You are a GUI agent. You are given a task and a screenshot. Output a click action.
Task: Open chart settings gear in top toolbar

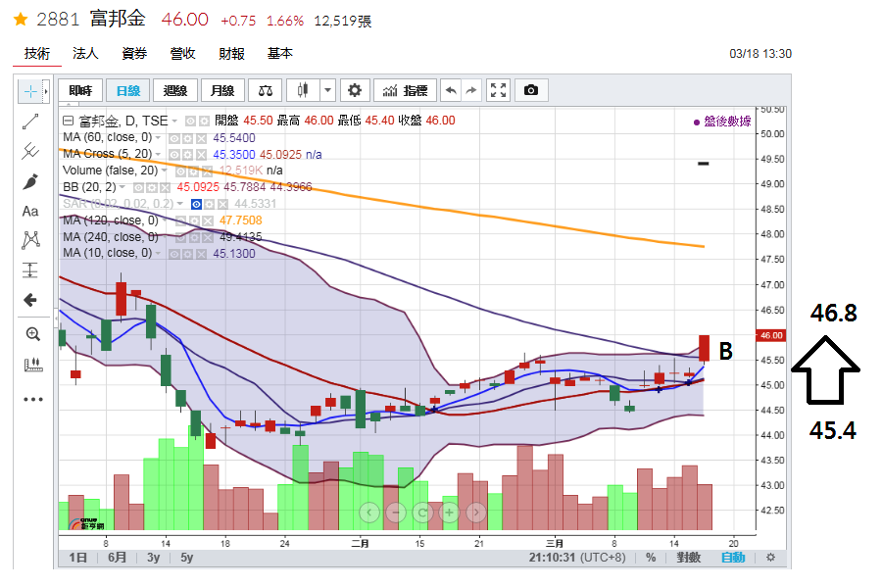click(355, 90)
